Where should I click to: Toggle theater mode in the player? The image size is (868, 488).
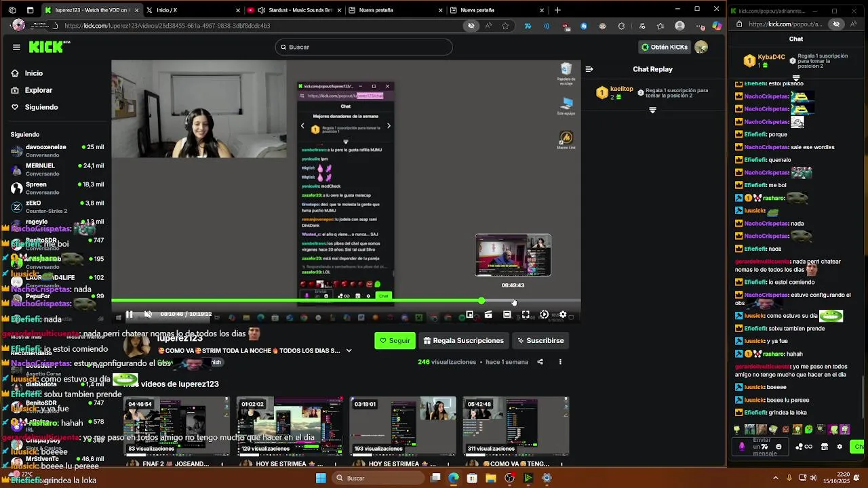[x=507, y=314]
